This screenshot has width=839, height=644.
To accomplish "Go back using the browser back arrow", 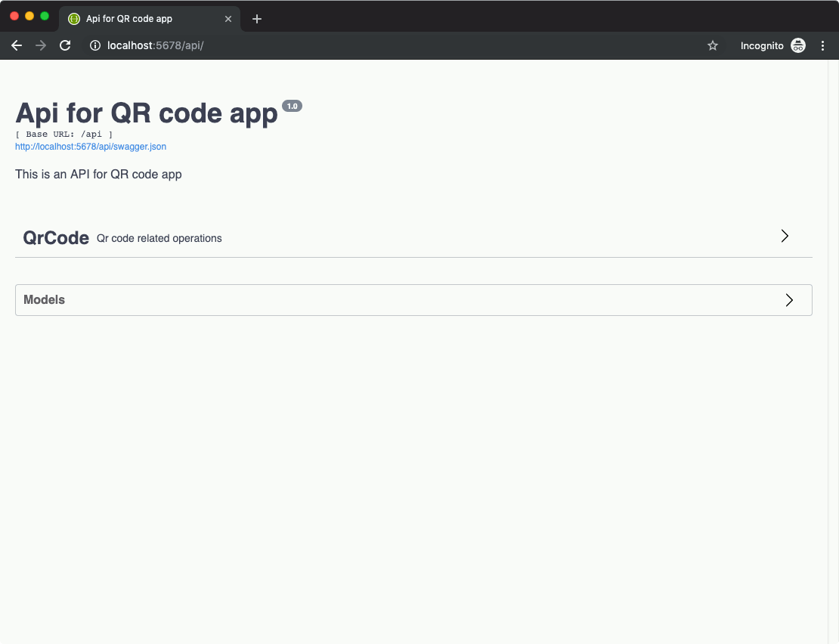I will (x=17, y=45).
